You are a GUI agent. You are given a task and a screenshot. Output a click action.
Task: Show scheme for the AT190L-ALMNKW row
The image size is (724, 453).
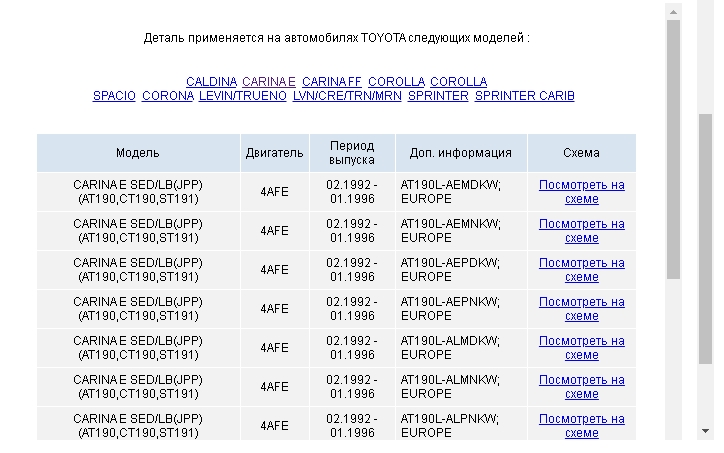click(581, 387)
